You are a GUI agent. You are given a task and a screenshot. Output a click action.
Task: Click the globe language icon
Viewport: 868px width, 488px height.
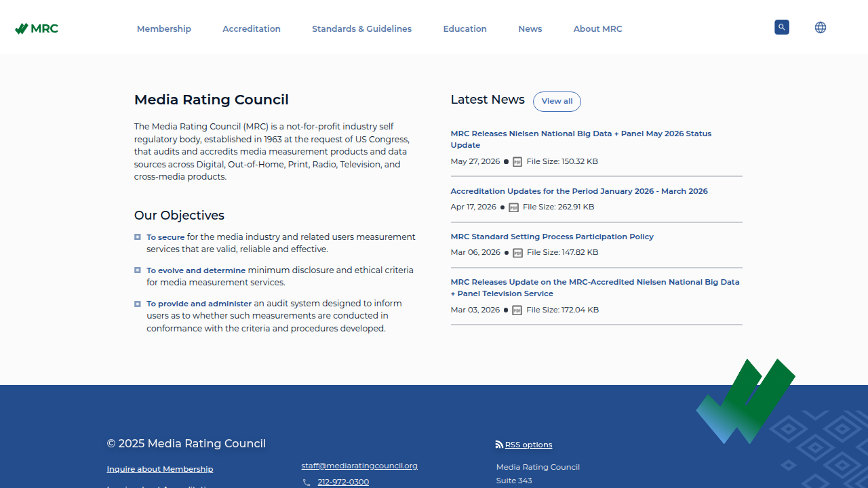(x=821, y=28)
